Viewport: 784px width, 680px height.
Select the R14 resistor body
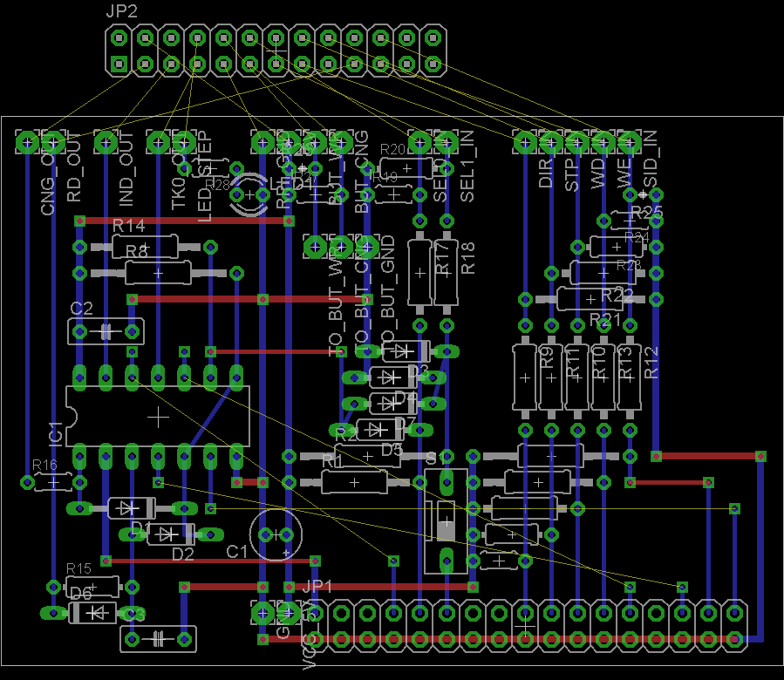(145, 248)
